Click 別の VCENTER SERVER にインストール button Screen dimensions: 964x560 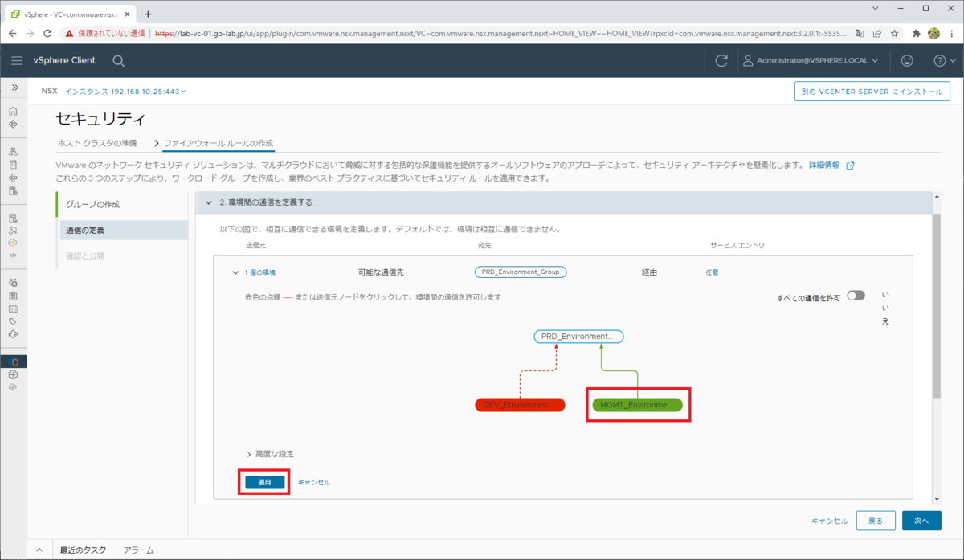(x=872, y=92)
